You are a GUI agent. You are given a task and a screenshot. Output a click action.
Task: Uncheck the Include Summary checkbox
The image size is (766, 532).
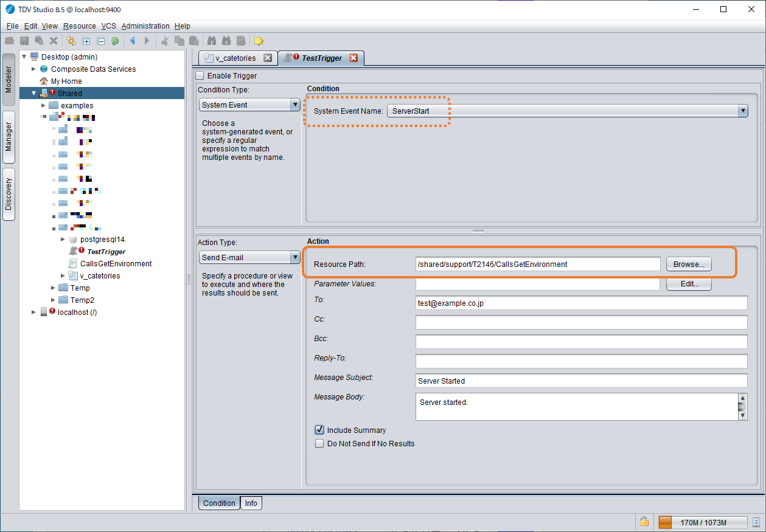pos(319,430)
